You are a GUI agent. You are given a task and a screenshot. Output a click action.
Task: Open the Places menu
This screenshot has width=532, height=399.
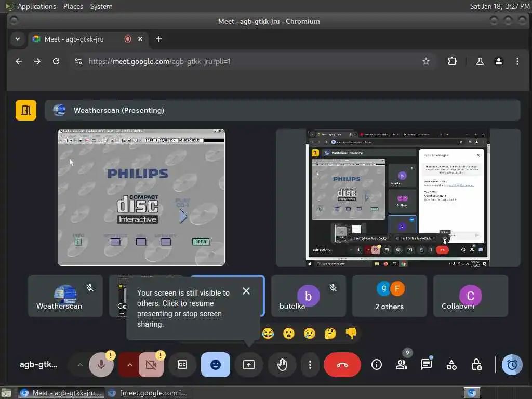click(x=73, y=6)
